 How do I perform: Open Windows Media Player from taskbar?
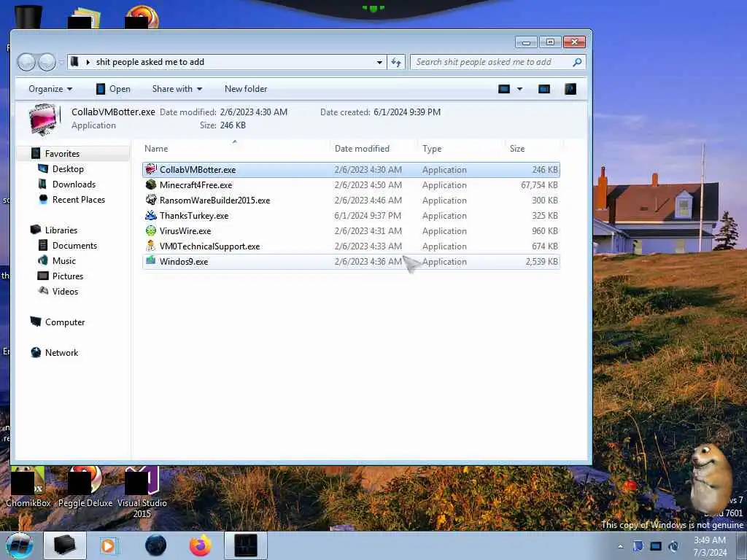[x=109, y=545]
